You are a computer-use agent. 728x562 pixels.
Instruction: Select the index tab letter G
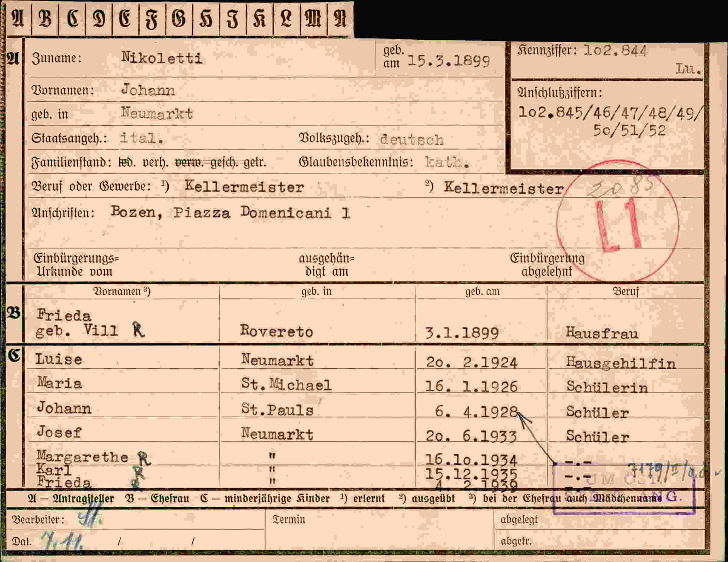coord(179,18)
